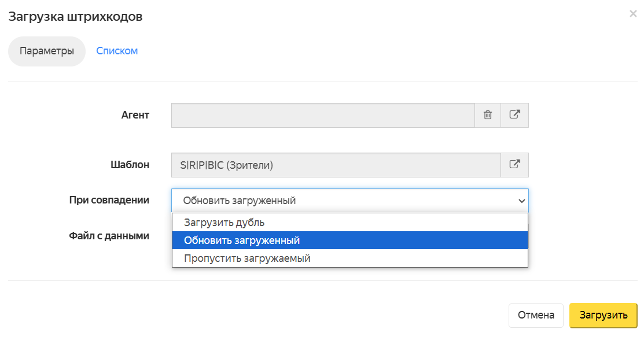Click the Файл с данными label
The height and width of the screenshot is (337, 644).
109,236
